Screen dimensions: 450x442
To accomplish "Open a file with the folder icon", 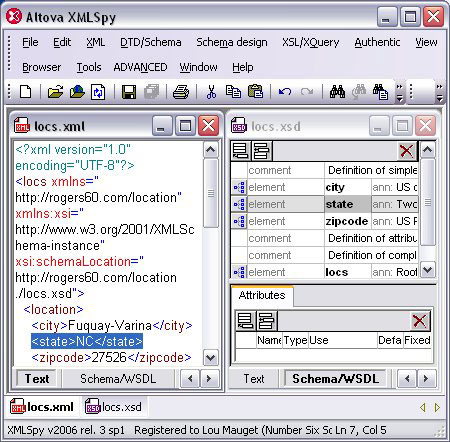I will pyautogui.click(x=55, y=92).
